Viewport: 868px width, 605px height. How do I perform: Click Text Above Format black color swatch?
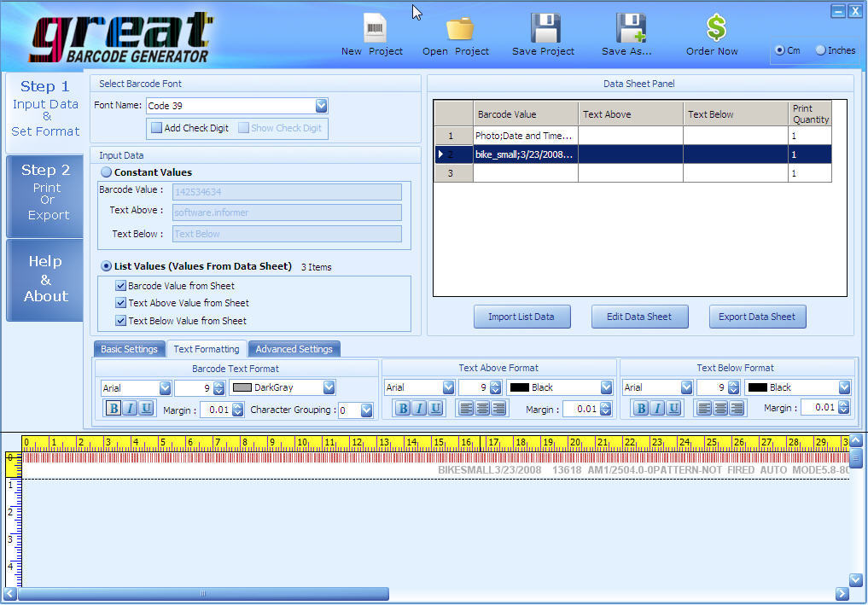point(519,387)
